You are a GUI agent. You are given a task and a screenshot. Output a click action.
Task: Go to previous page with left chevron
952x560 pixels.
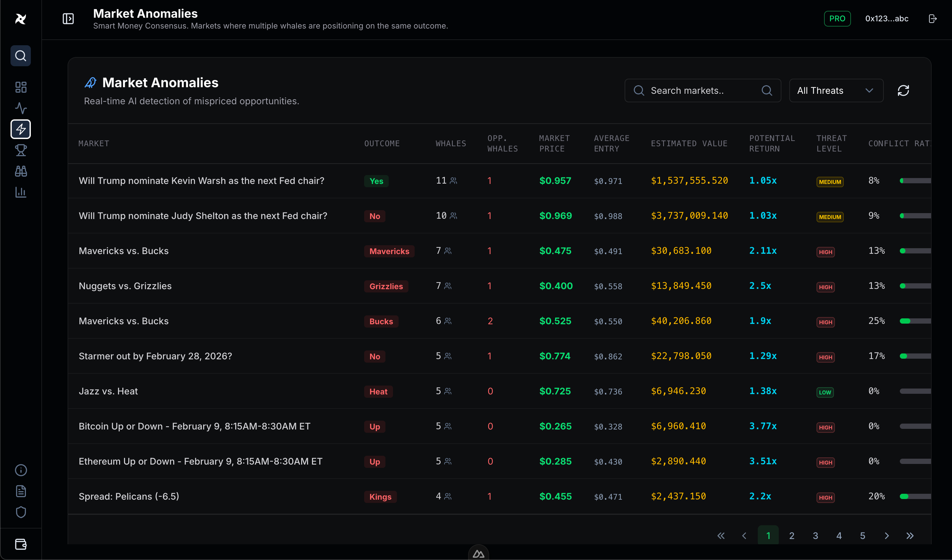(744, 535)
